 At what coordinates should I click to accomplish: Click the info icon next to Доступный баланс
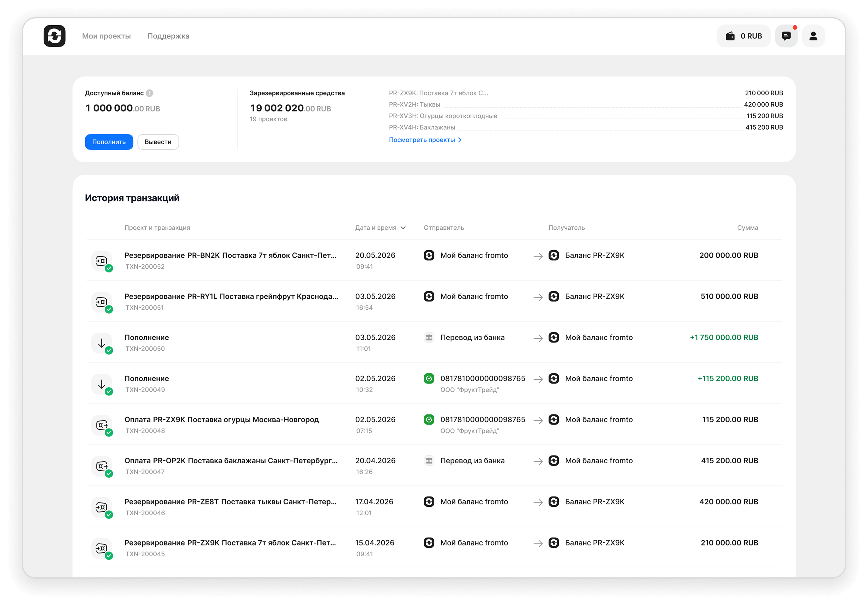pos(150,93)
